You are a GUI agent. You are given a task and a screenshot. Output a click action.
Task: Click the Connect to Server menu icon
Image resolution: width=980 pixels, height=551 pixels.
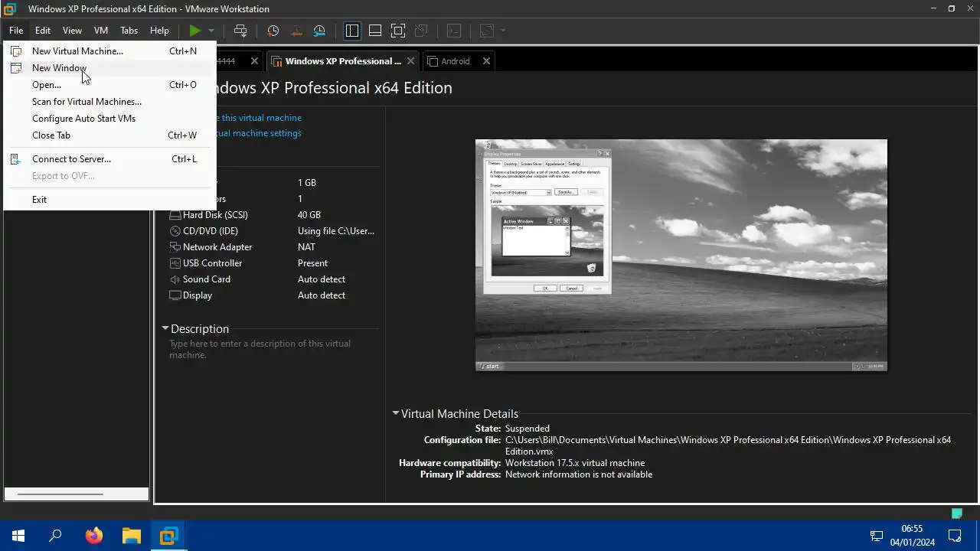click(x=16, y=159)
